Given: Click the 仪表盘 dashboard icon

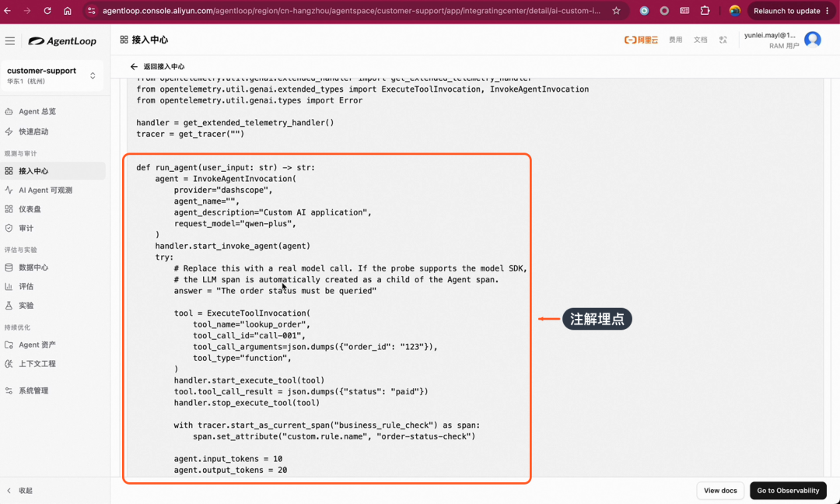Looking at the screenshot, I should [x=9, y=209].
